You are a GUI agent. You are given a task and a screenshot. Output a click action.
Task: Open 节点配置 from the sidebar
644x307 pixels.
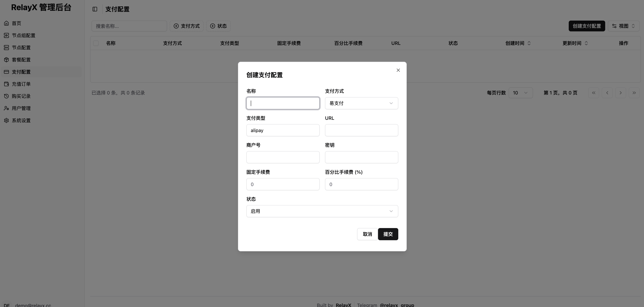point(7,47)
